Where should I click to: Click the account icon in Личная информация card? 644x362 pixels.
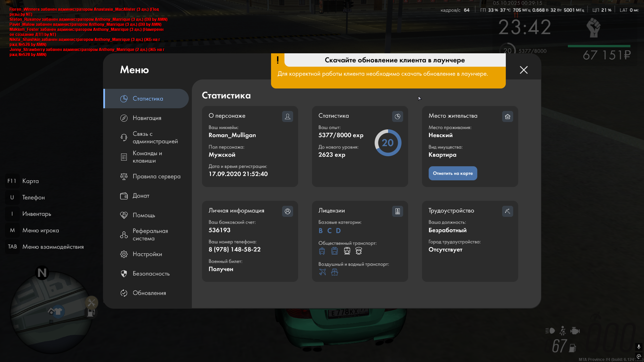[287, 211]
